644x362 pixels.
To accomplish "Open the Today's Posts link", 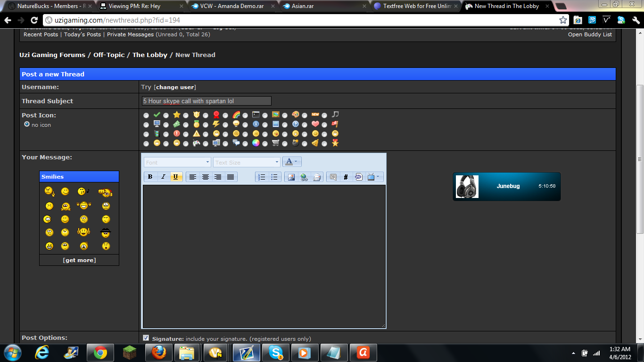I will click(x=83, y=34).
